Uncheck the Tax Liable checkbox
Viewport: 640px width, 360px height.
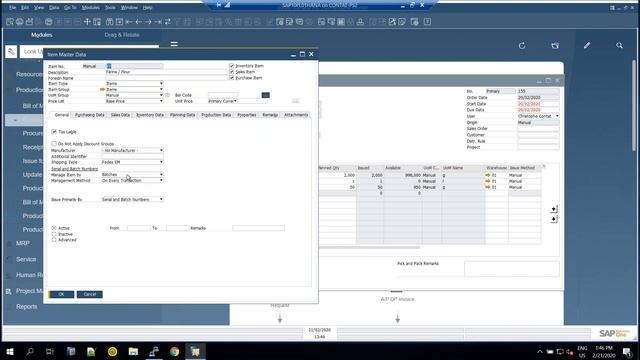(x=54, y=131)
